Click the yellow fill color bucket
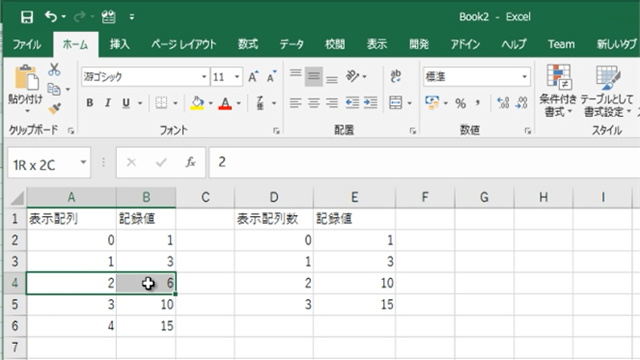 [197, 103]
